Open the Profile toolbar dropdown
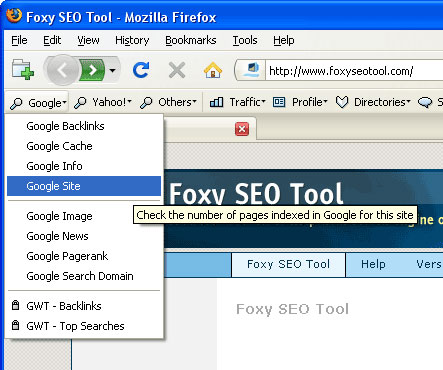This screenshot has width=443, height=370. tap(300, 102)
